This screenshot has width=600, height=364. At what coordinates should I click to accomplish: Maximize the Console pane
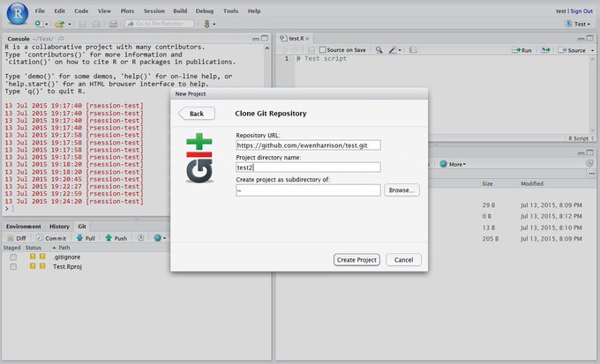[265, 38]
